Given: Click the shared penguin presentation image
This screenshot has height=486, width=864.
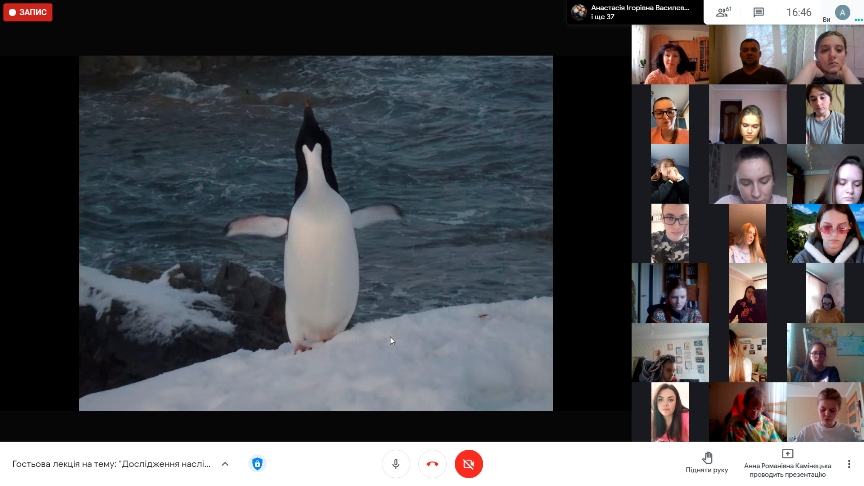Looking at the screenshot, I should (316, 233).
